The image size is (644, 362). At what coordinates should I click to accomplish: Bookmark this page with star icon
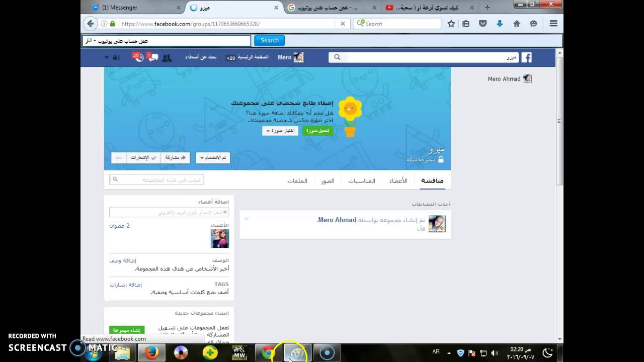pos(451,24)
